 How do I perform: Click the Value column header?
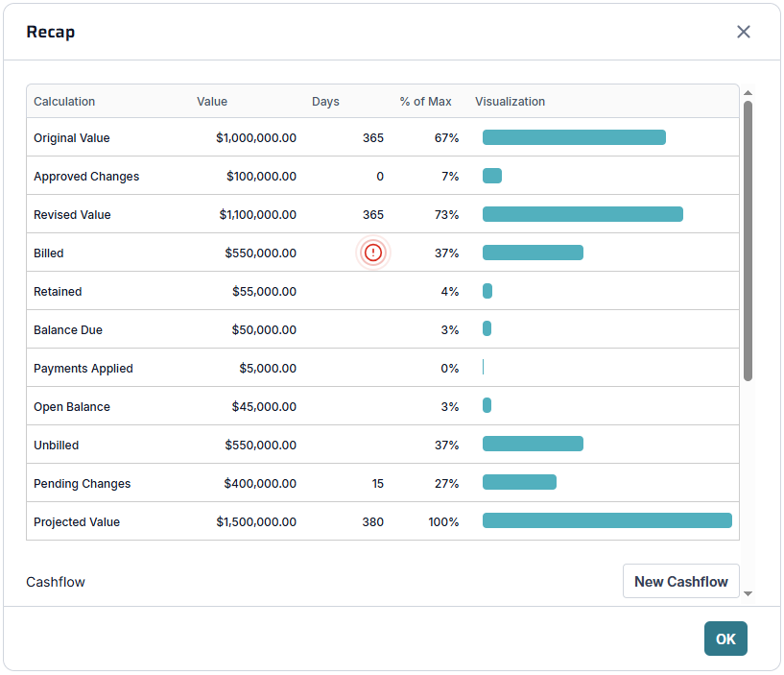click(212, 102)
